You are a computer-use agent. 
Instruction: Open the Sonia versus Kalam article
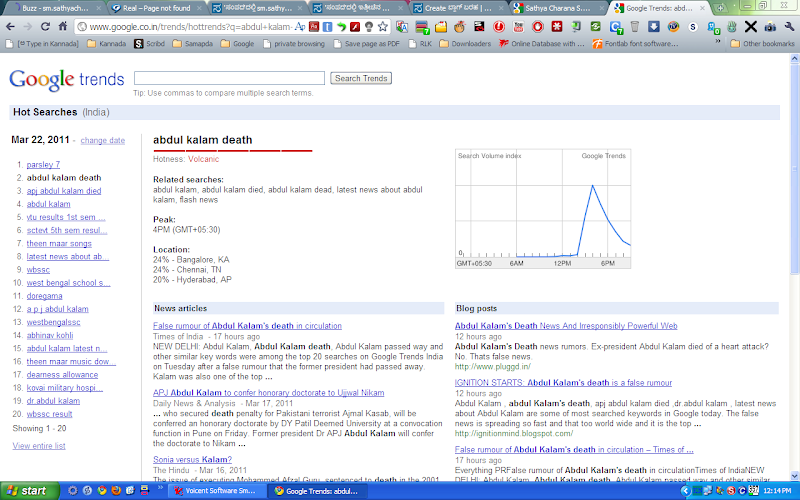click(192, 460)
